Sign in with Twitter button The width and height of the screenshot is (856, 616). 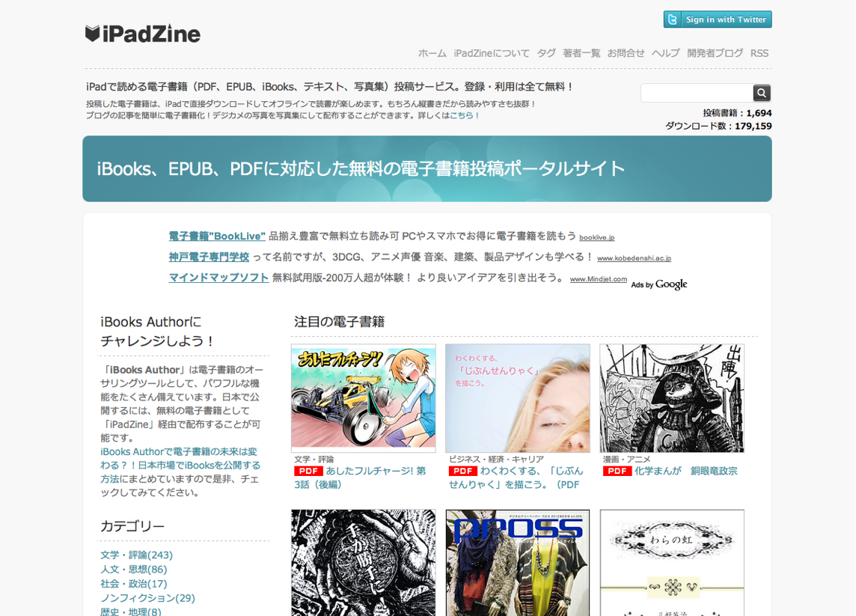pos(718,19)
